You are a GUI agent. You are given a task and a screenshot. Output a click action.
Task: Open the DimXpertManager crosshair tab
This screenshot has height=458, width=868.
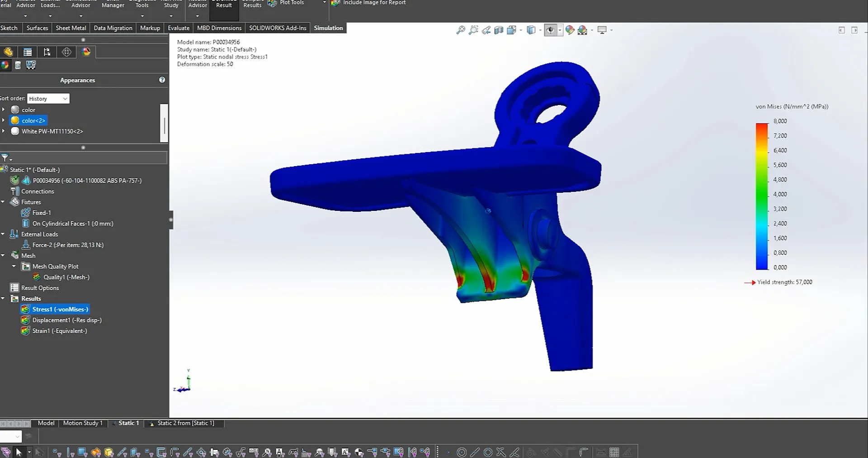click(x=66, y=52)
